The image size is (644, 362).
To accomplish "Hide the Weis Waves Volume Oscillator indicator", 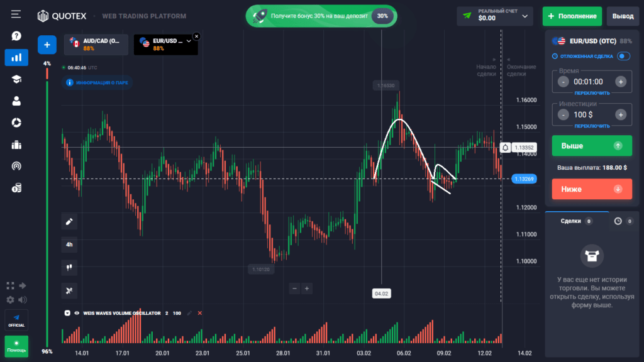I will 77,313.
